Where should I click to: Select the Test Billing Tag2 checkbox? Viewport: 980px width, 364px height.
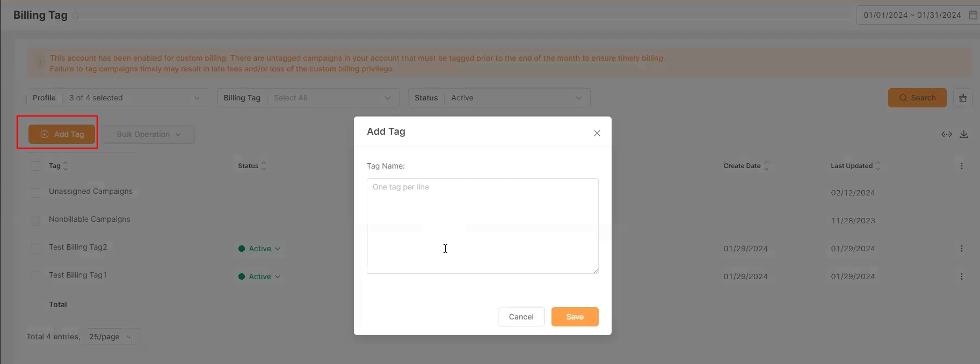point(35,248)
